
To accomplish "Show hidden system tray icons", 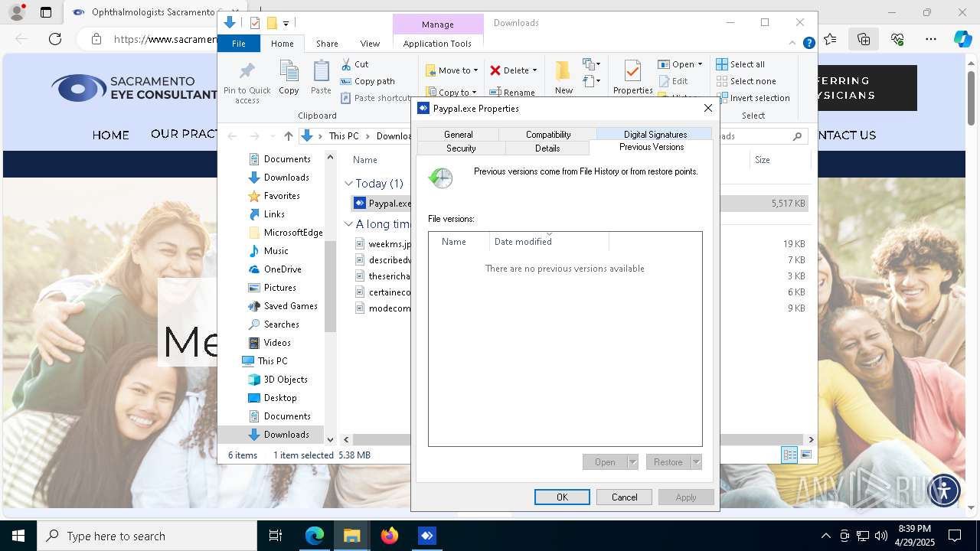I will tap(825, 536).
